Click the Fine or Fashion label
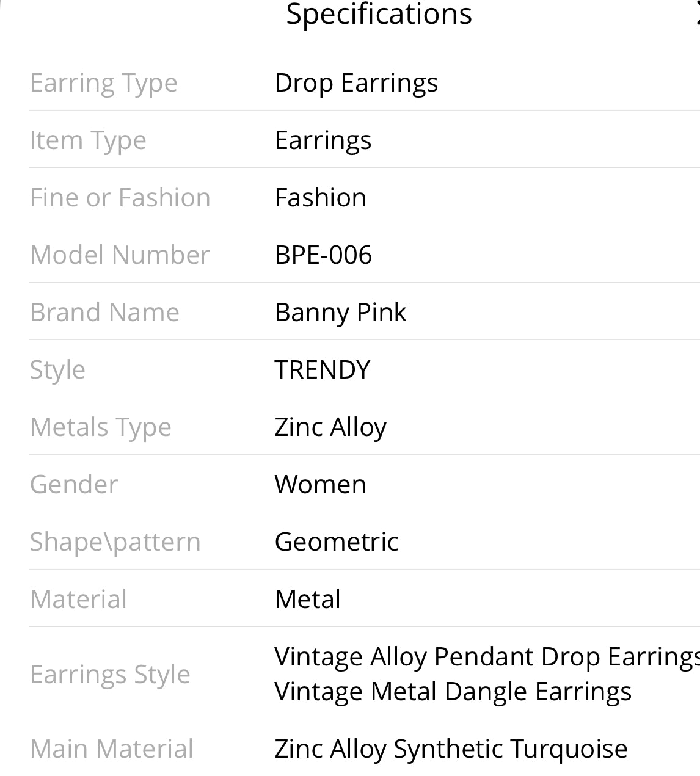Image resolution: width=700 pixels, height=776 pixels. [x=120, y=198]
